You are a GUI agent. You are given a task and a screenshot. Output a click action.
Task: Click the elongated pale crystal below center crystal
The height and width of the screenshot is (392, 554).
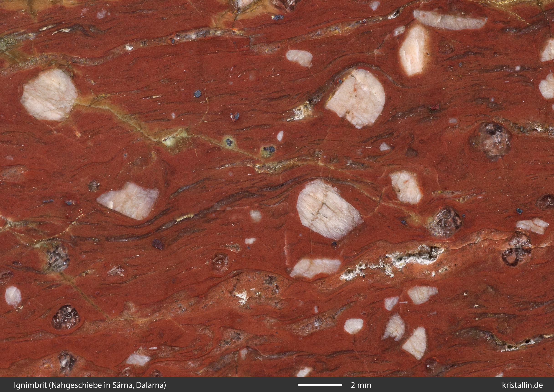315,267
